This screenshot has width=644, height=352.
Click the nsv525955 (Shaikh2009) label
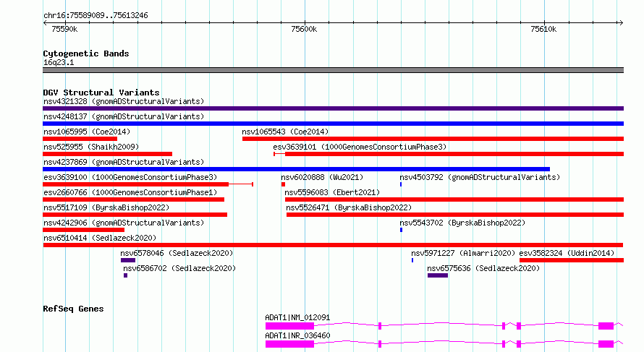pos(91,147)
